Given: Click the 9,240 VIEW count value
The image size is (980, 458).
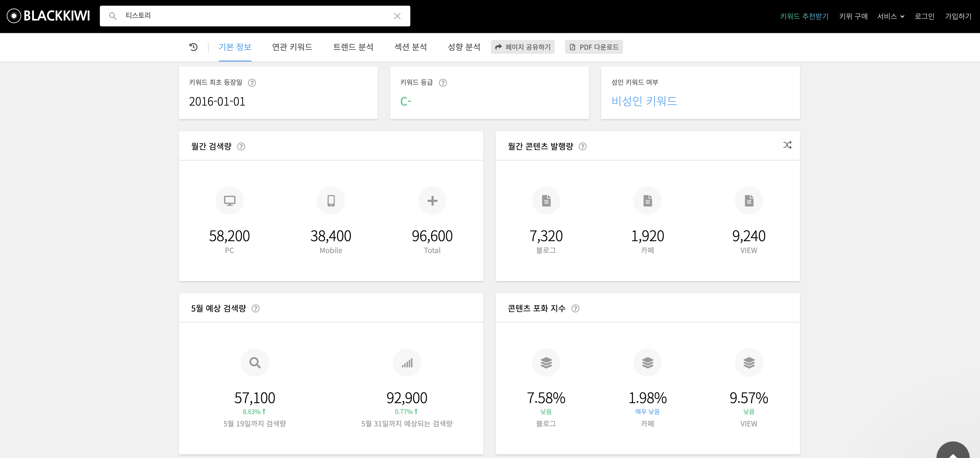Looking at the screenshot, I should tap(749, 236).
